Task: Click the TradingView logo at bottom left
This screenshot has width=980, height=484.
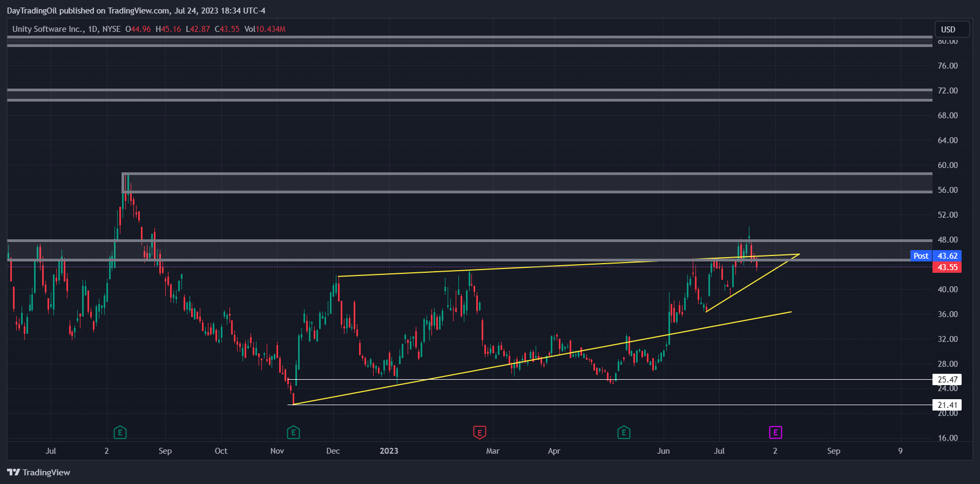Action: pyautogui.click(x=39, y=472)
